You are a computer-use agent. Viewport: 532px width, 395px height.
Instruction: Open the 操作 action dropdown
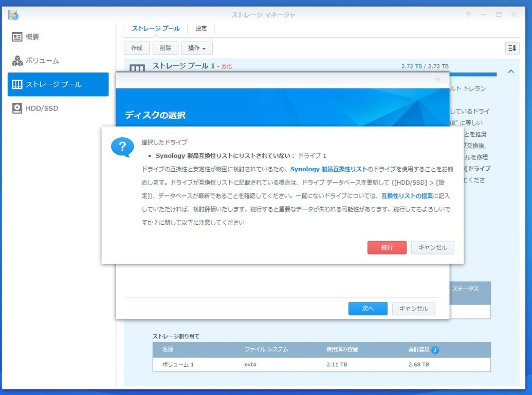point(197,48)
